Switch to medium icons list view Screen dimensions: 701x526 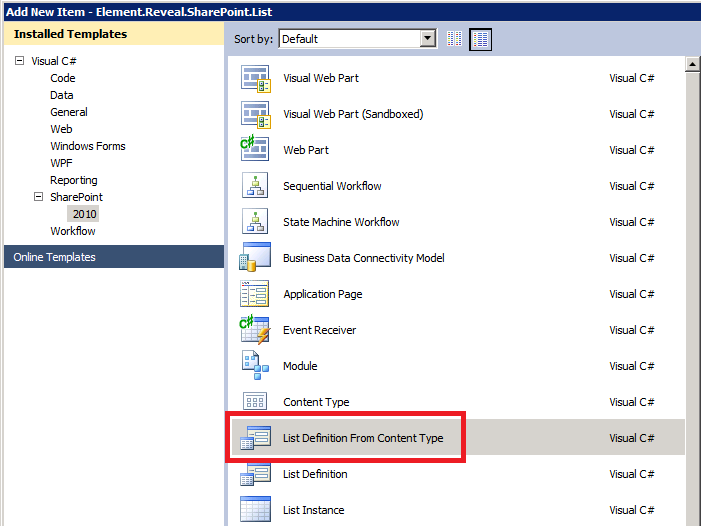(x=481, y=39)
